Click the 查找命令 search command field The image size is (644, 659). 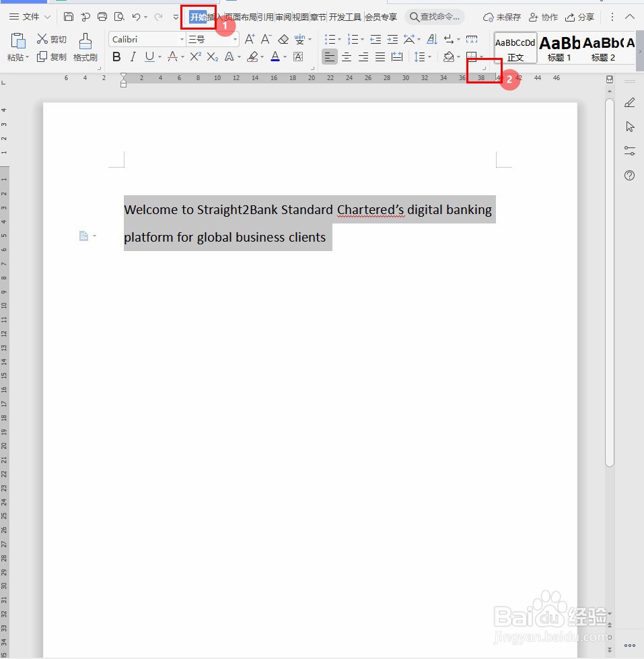(x=435, y=17)
